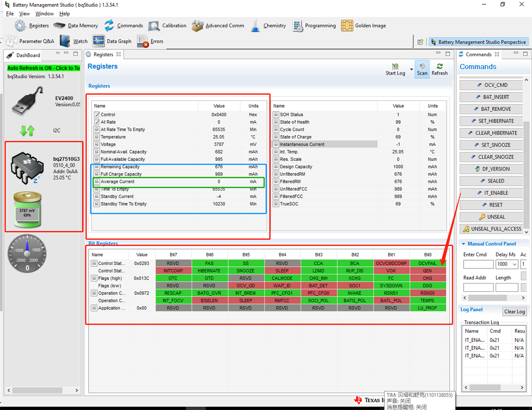Open the Commands toolbar item

123,26
